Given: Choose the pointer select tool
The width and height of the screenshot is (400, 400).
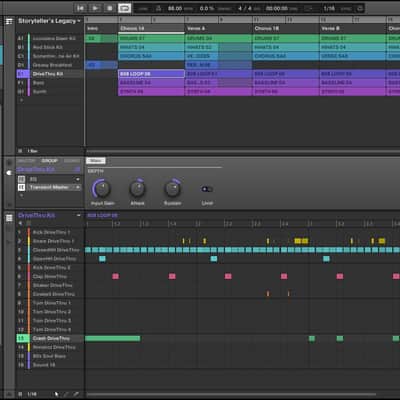Looking at the screenshot, I should (x=56, y=394).
